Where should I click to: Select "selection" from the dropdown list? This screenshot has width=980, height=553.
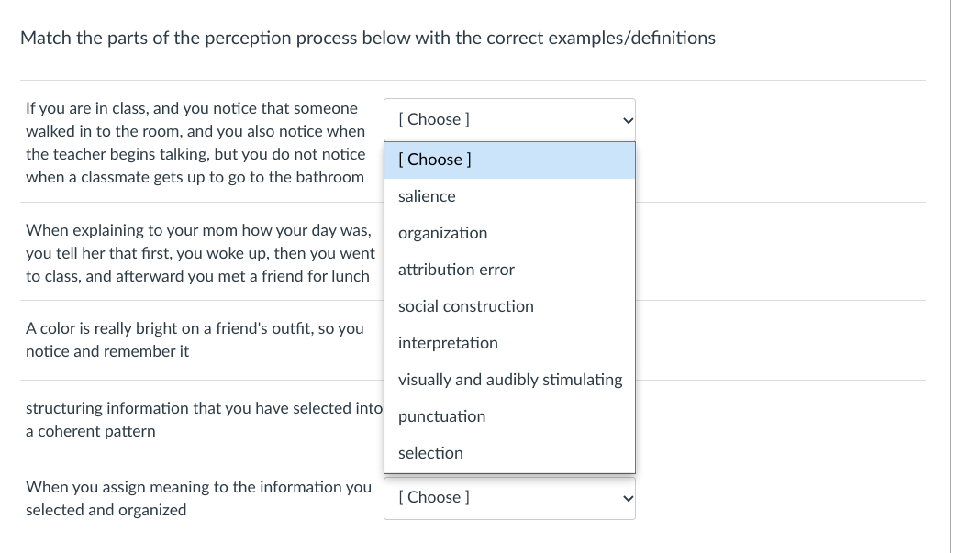point(430,453)
